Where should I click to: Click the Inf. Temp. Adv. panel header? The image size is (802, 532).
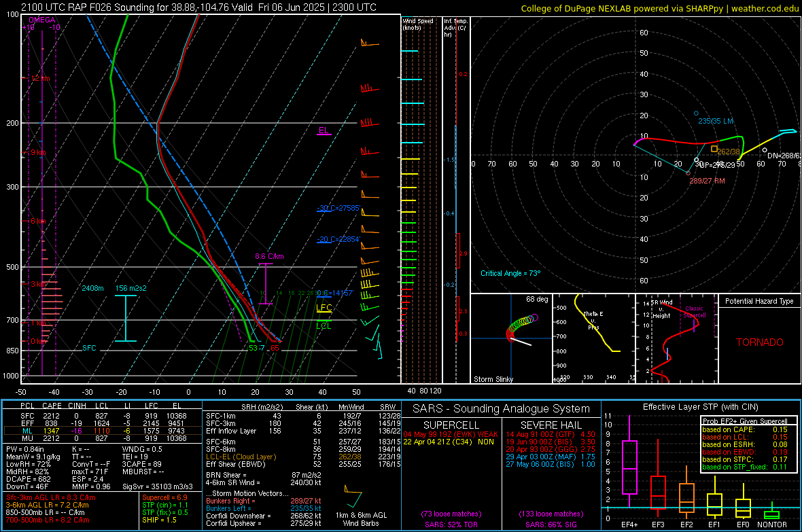(x=455, y=28)
